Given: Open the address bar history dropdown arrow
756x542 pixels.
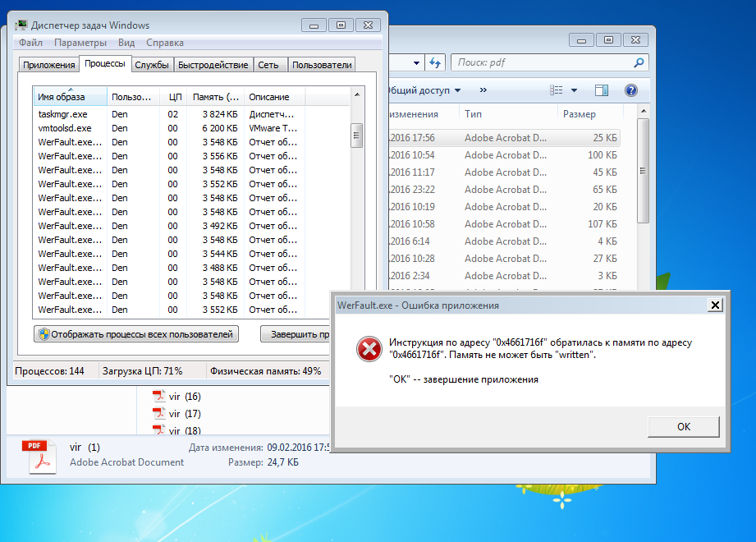Looking at the screenshot, I should [417, 62].
